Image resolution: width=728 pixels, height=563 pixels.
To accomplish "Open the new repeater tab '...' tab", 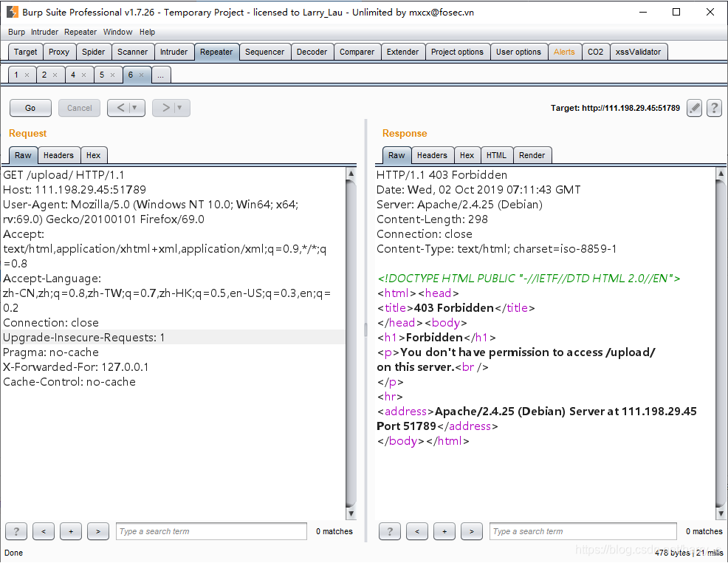I will pyautogui.click(x=161, y=75).
